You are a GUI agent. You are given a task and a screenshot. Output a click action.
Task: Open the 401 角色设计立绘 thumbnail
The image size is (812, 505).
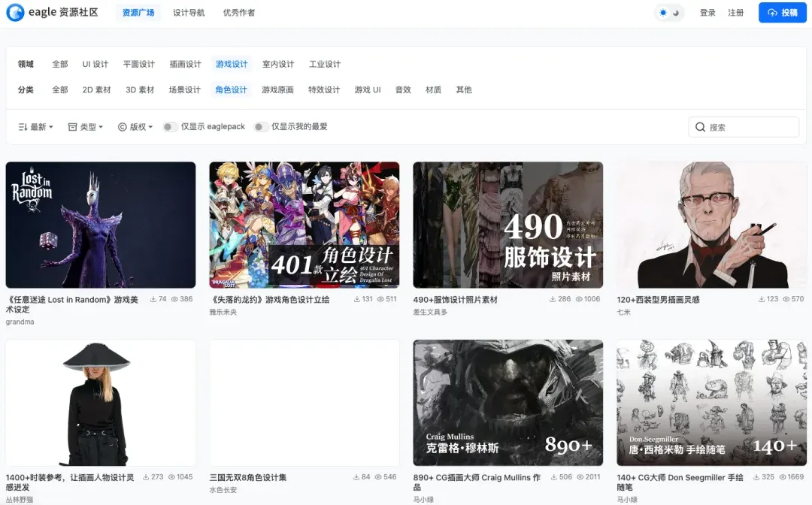point(304,225)
